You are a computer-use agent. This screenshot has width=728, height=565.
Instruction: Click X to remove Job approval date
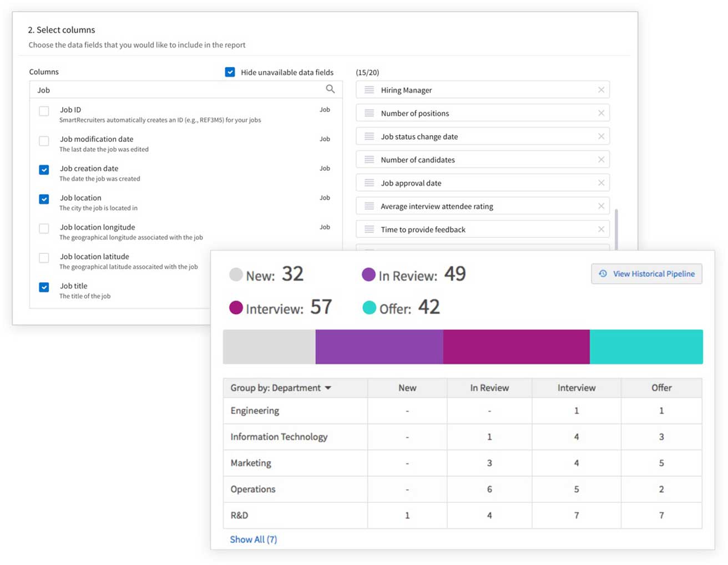point(601,183)
